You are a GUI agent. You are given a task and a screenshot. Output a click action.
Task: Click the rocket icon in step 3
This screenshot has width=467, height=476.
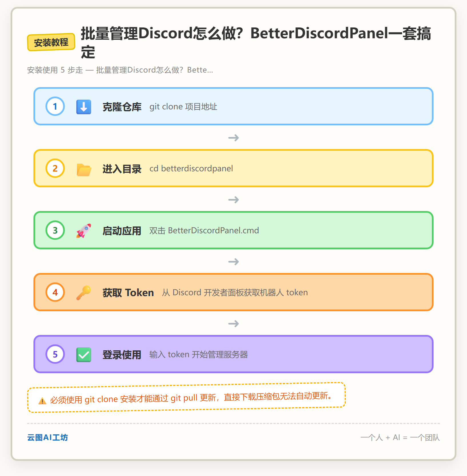[x=84, y=231]
